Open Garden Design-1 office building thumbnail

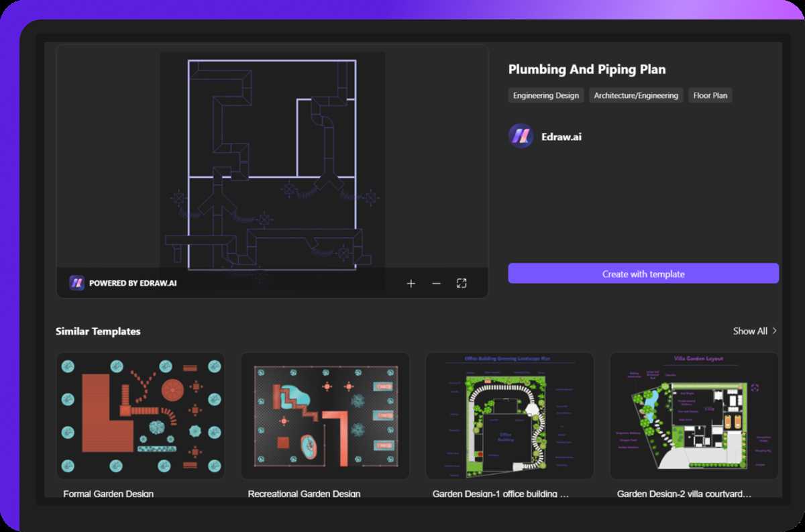click(510, 415)
